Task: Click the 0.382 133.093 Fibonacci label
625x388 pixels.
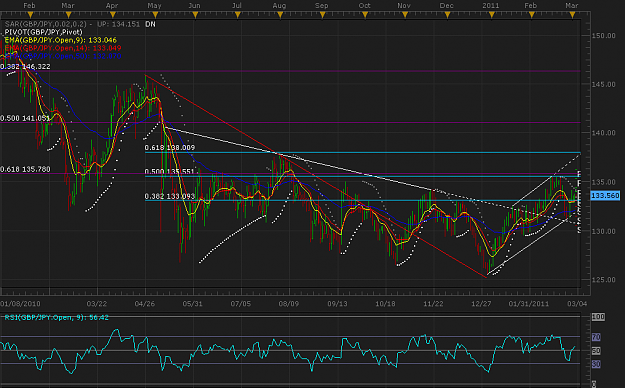Action: pyautogui.click(x=170, y=197)
